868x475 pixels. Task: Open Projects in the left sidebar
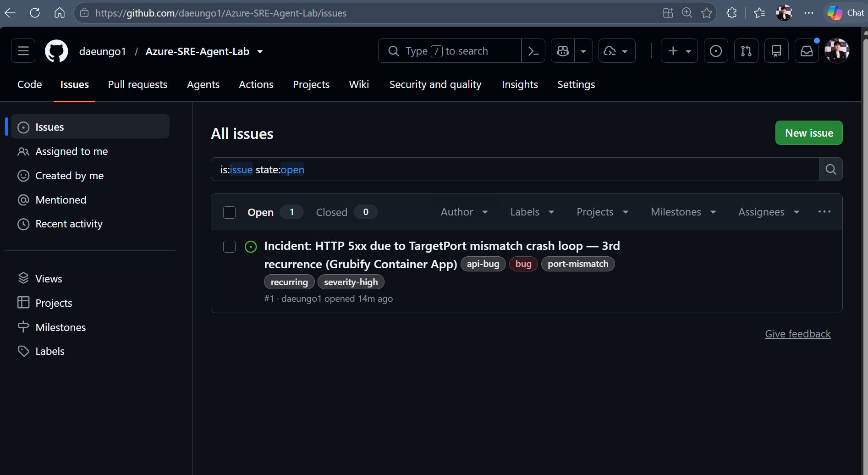90,303
